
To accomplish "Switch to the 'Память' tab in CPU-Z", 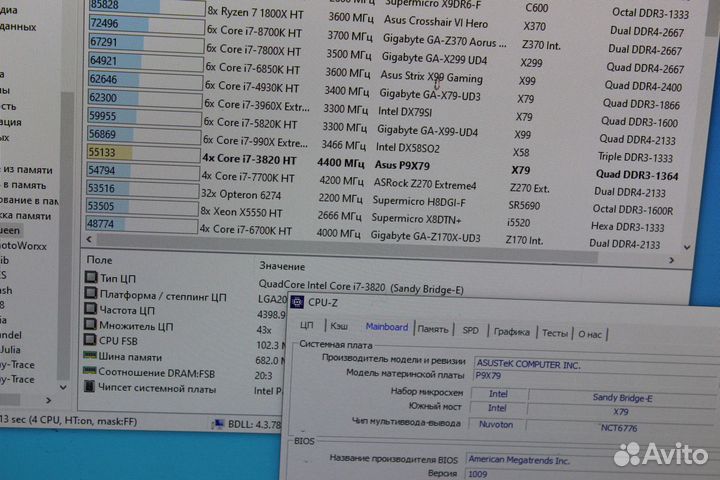I will click(433, 329).
